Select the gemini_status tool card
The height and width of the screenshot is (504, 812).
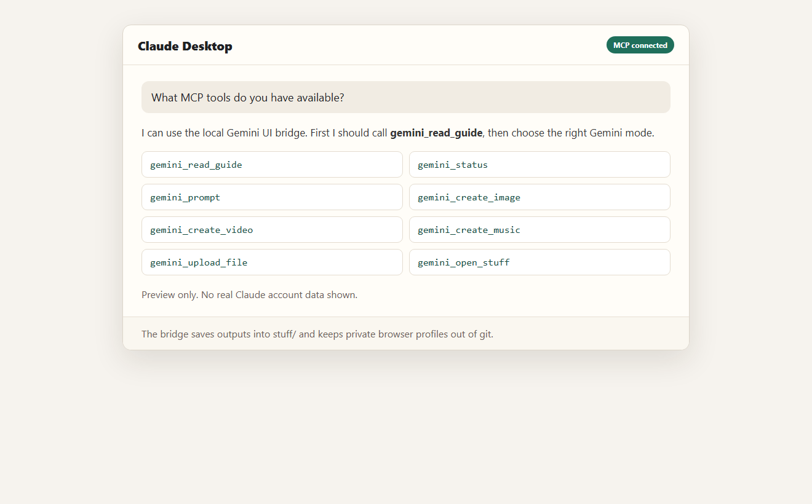[539, 165]
